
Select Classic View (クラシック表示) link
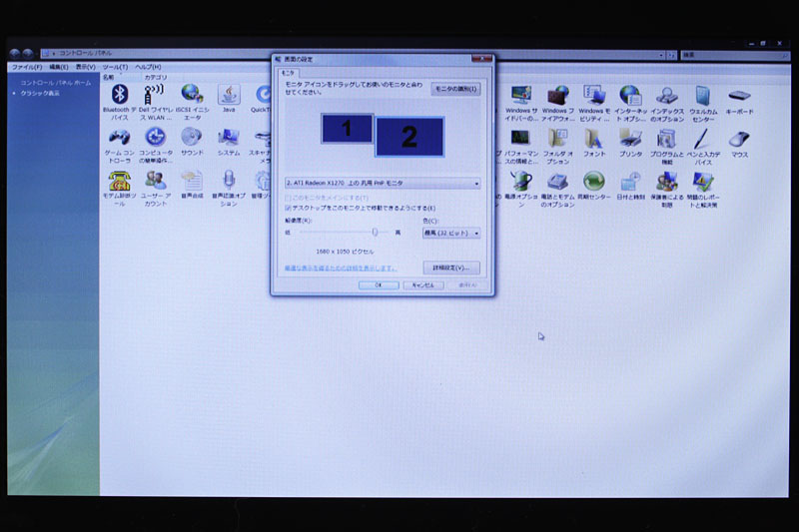40,93
